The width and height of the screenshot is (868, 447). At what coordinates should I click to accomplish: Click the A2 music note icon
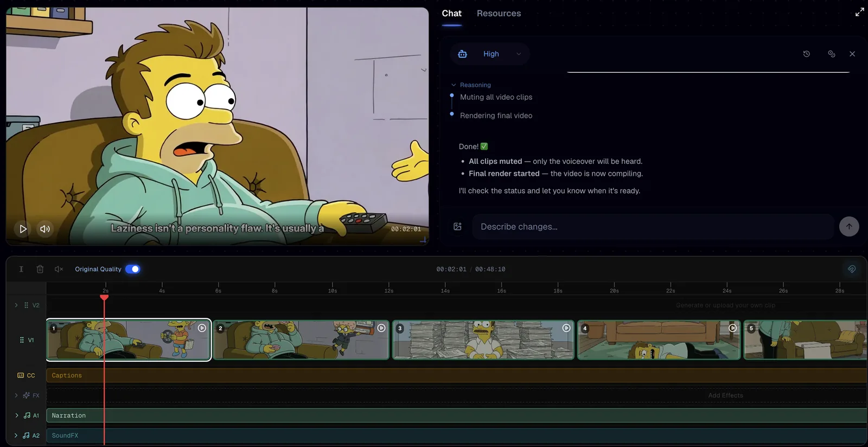click(26, 436)
